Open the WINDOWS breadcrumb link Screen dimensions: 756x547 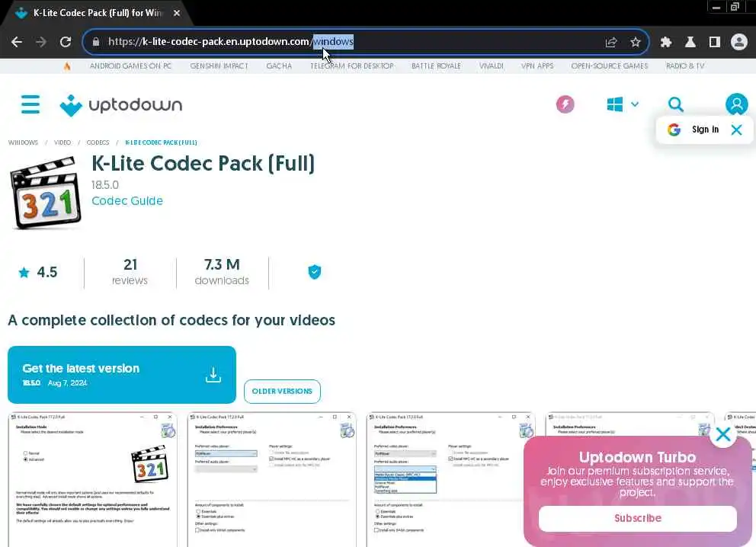tap(23, 142)
